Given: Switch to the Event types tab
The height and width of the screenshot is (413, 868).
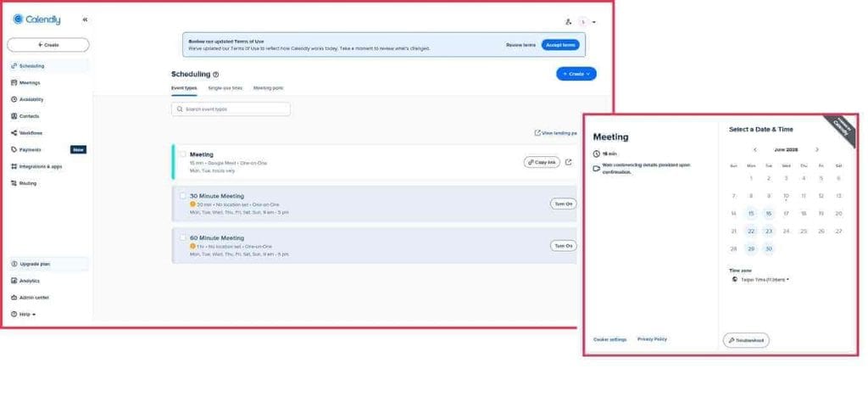Looking at the screenshot, I should click(184, 88).
